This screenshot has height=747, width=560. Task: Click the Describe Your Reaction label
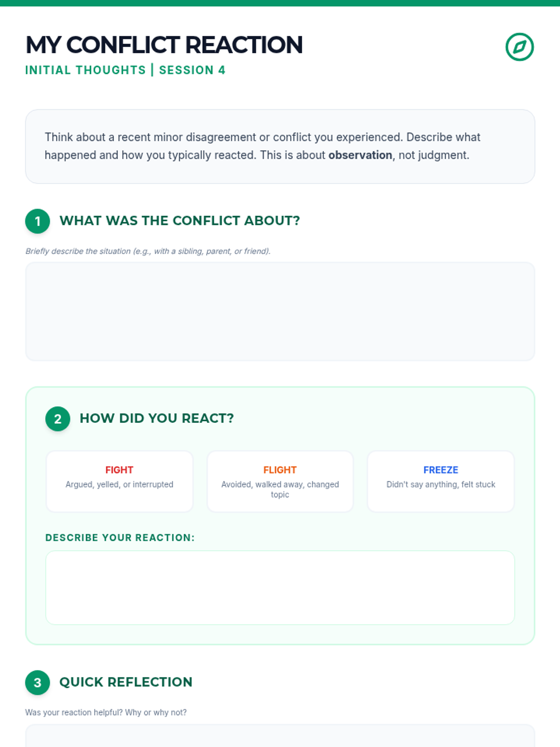[x=120, y=538]
